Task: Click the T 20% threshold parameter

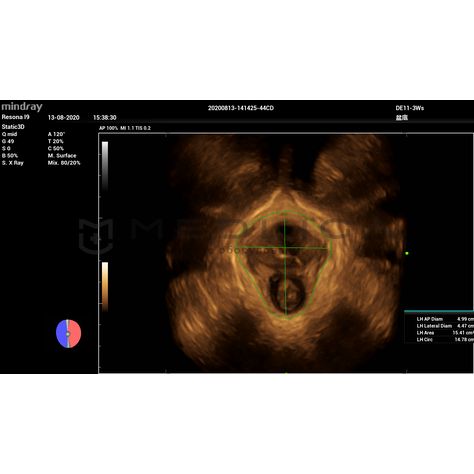Action: coord(55,141)
